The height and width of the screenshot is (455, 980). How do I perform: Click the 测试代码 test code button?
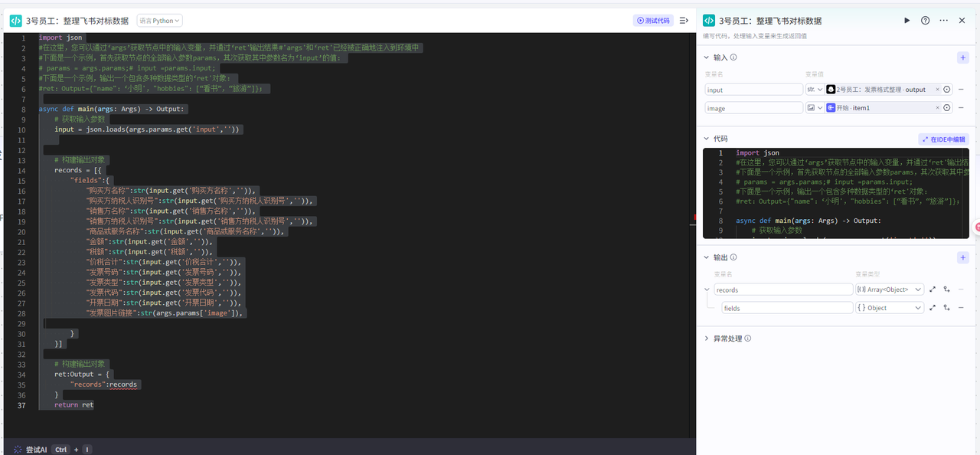(652, 21)
